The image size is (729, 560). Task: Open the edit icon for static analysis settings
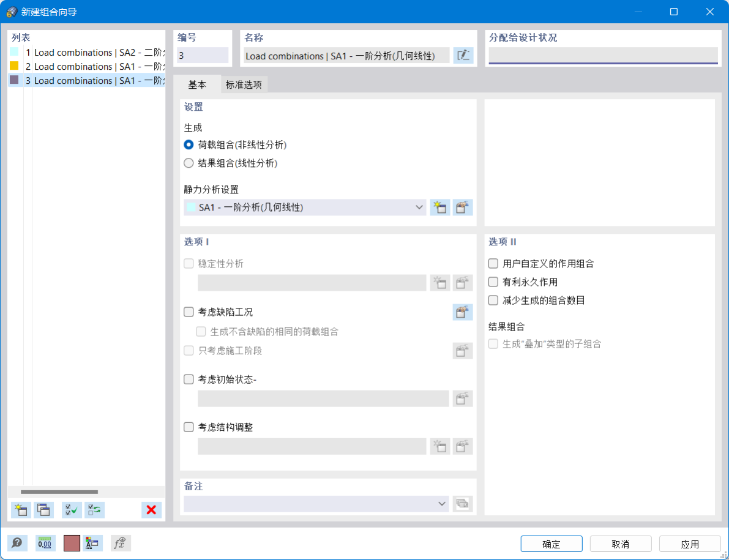click(x=462, y=207)
